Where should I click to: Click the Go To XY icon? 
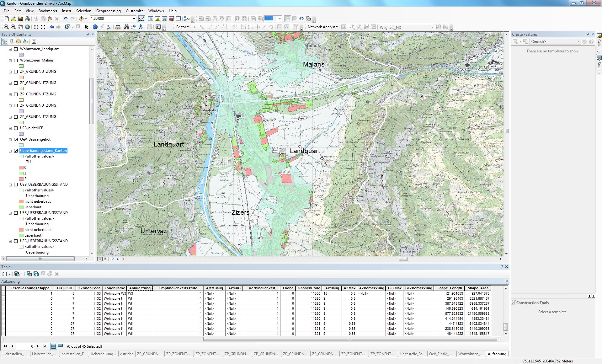click(141, 27)
